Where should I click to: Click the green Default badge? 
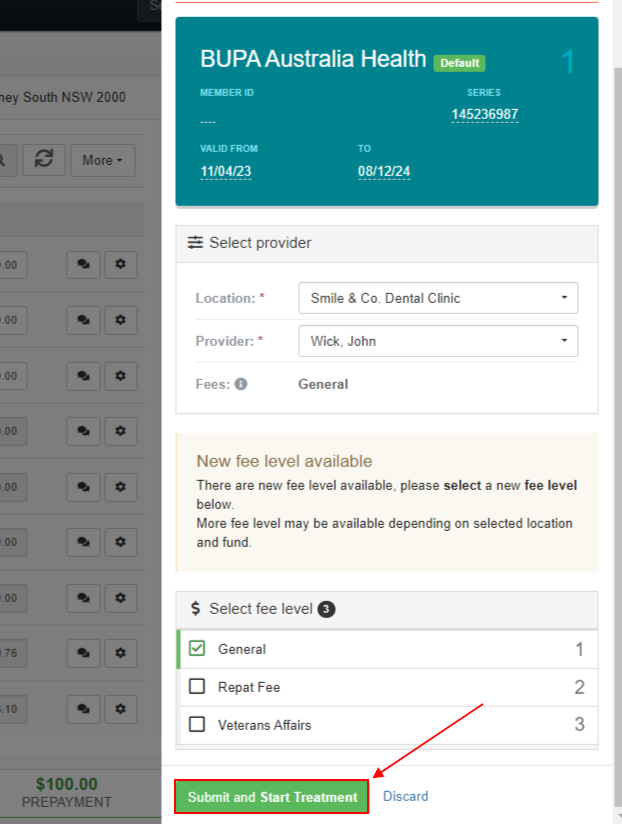[459, 63]
